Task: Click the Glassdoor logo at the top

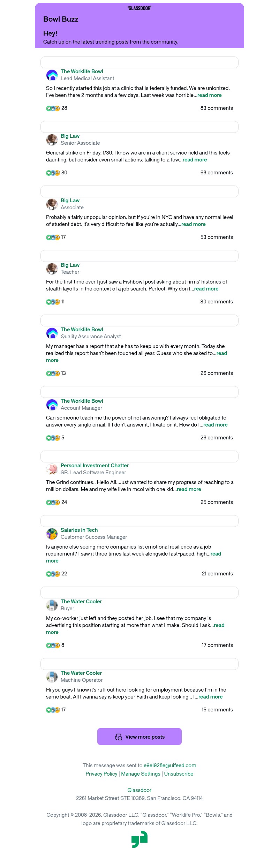Action: [x=139, y=8]
